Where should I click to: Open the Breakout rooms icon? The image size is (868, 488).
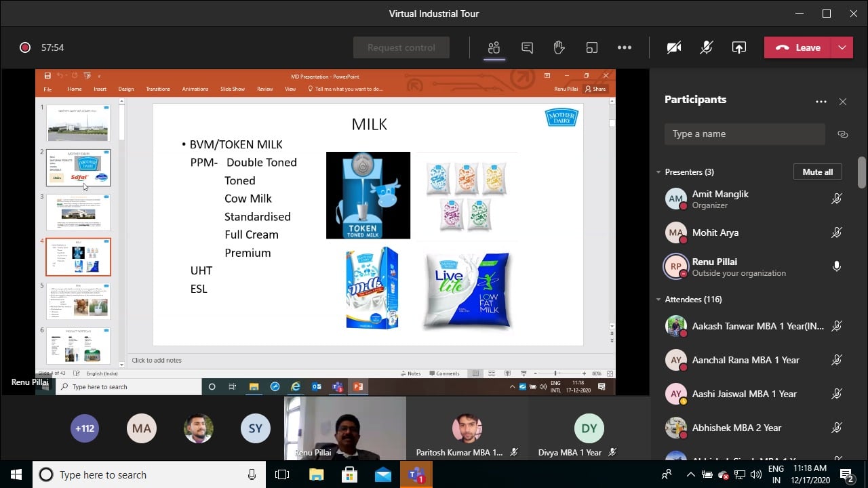(x=592, y=47)
